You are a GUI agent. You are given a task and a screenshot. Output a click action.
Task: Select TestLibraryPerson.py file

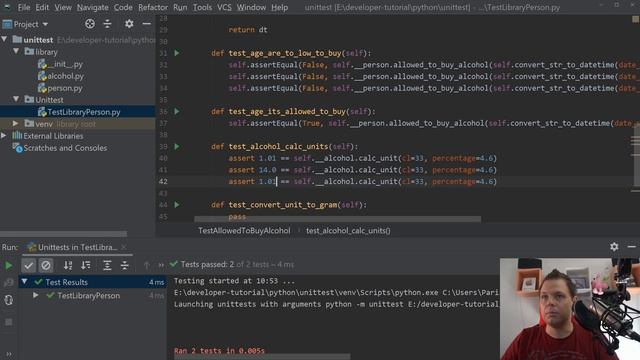[79, 112]
